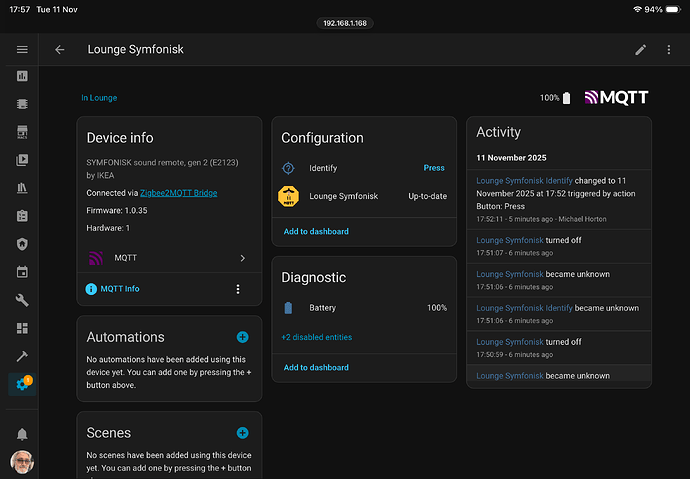Click the user profile avatar
Image resolution: width=690 pixels, height=479 pixels.
click(21, 463)
